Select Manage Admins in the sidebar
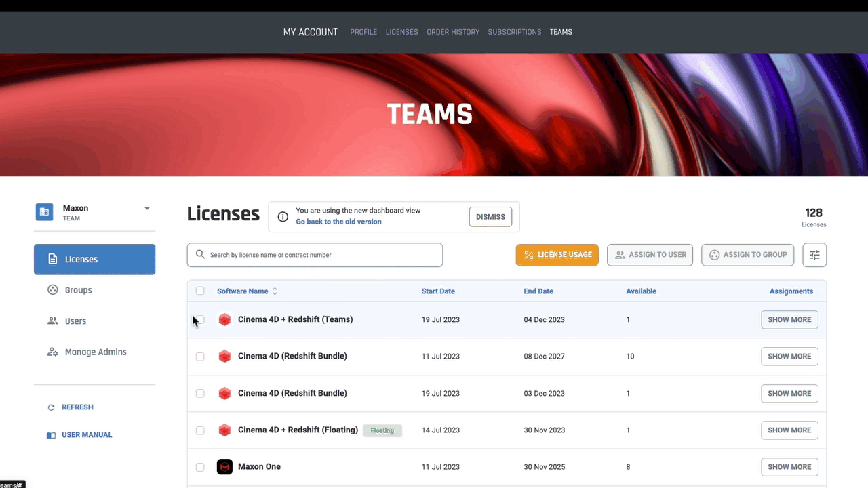The height and width of the screenshot is (488, 868). click(x=95, y=352)
